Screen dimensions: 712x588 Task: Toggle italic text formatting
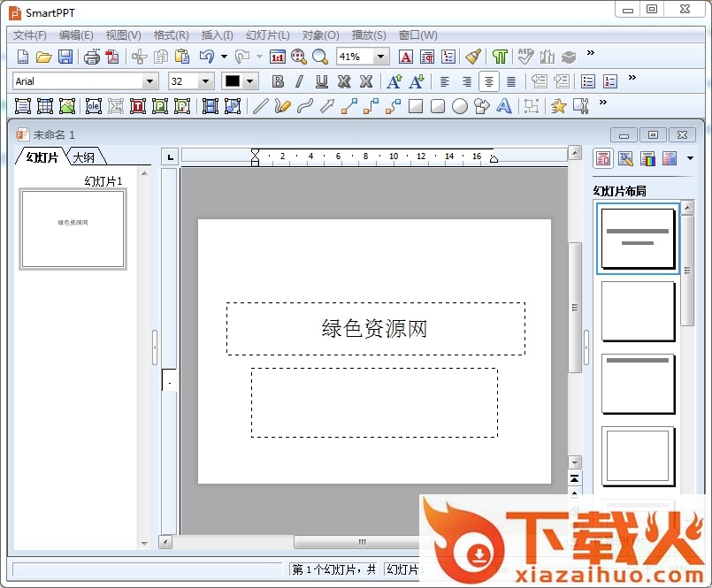pyautogui.click(x=299, y=81)
